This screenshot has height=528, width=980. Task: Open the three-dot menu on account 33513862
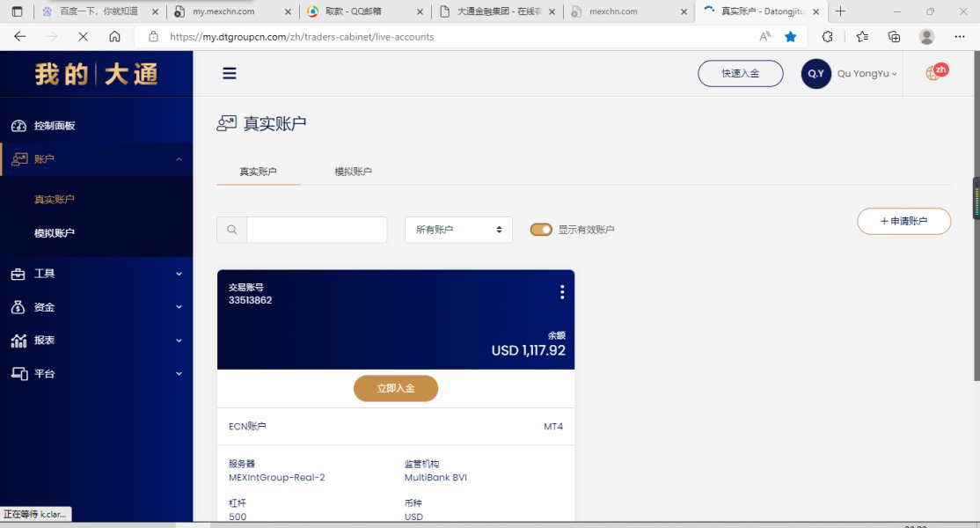(562, 292)
